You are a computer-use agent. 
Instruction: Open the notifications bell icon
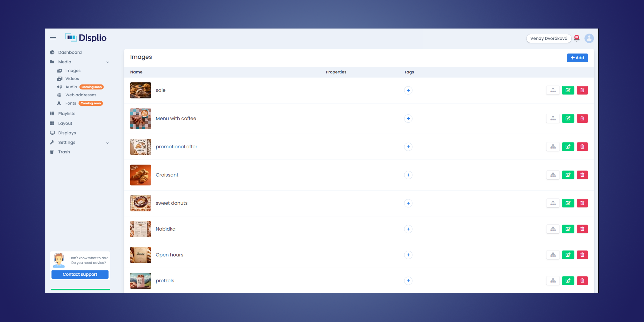(x=577, y=38)
